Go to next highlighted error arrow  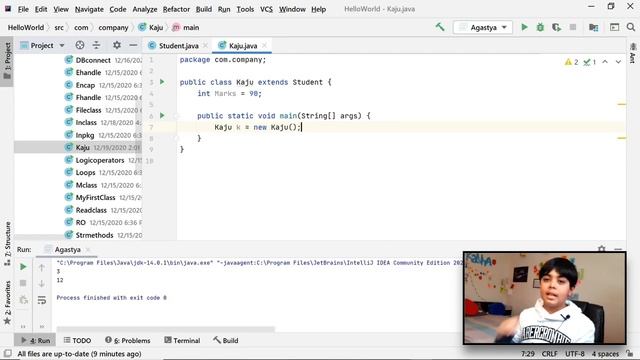[x=618, y=62]
